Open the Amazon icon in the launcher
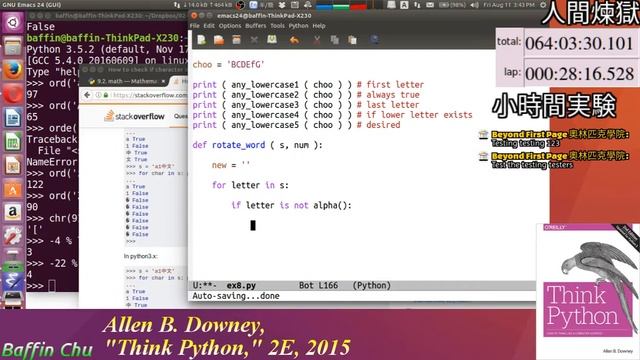 tap(13, 213)
